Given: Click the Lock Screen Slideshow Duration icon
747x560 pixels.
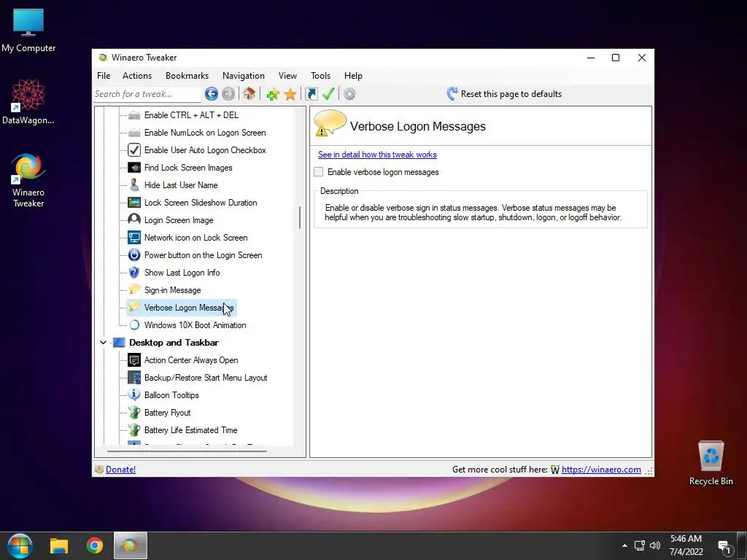Looking at the screenshot, I should pos(134,203).
